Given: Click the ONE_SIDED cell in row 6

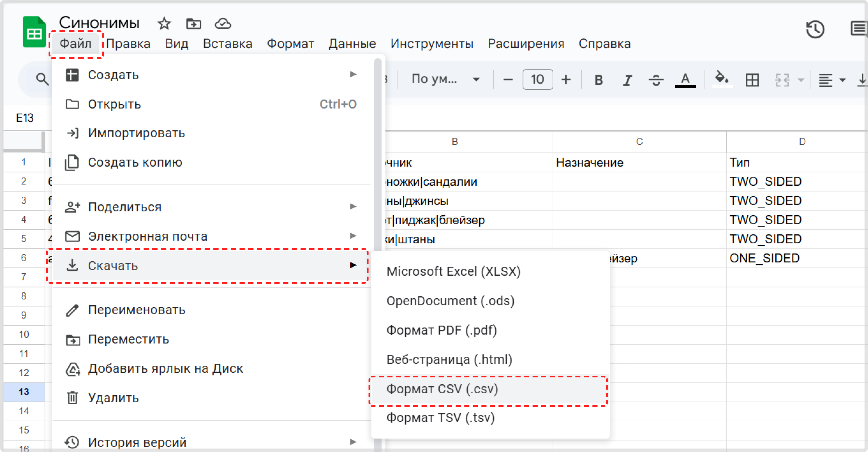Looking at the screenshot, I should pyautogui.click(x=797, y=258).
